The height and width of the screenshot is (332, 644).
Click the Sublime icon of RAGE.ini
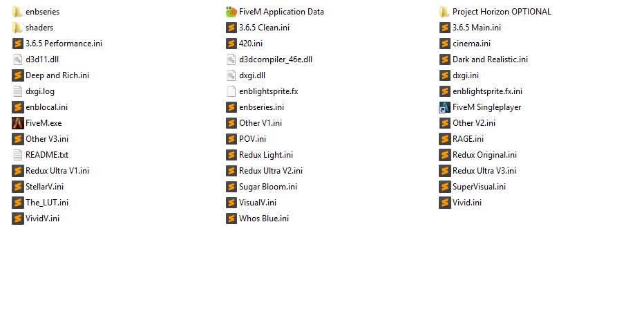click(445, 139)
